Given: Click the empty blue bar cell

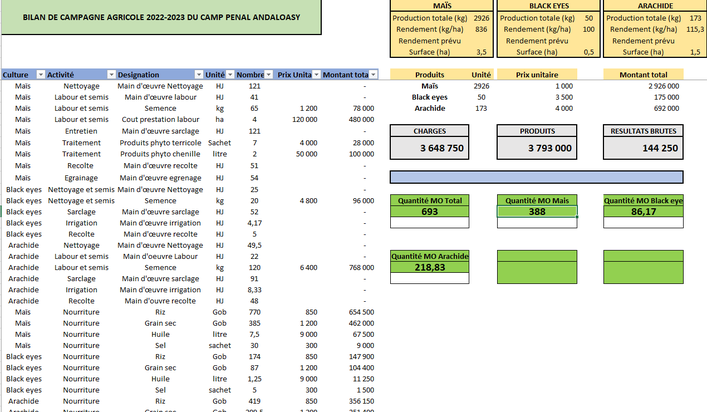Looking at the screenshot, I should 547,177.
